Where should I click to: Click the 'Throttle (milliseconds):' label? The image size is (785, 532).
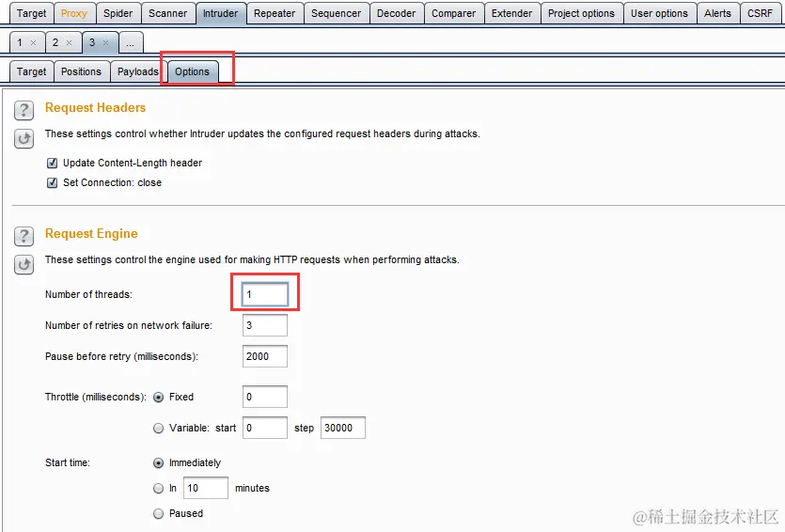tap(96, 397)
